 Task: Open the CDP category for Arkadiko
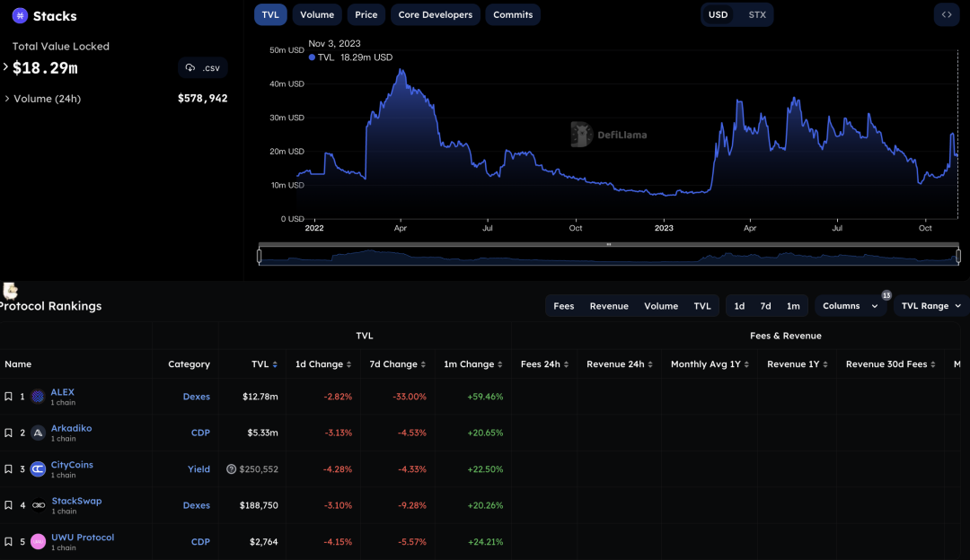tap(200, 433)
